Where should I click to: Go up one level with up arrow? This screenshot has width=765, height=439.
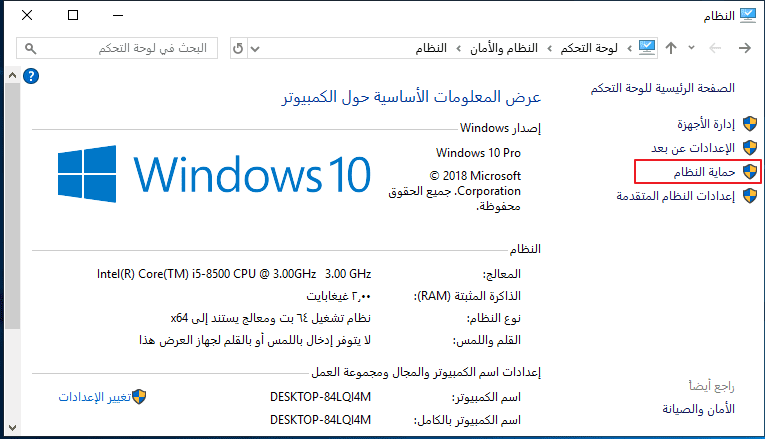click(671, 48)
